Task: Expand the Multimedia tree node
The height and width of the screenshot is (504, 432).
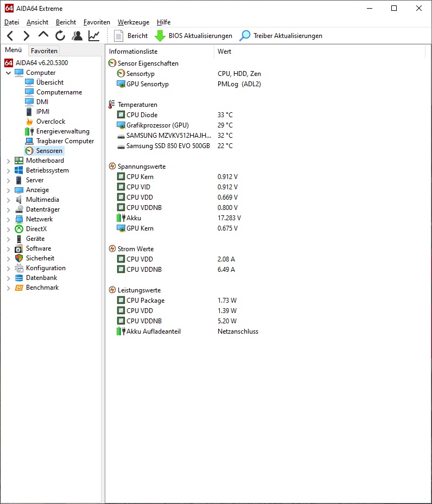Action: [8, 200]
